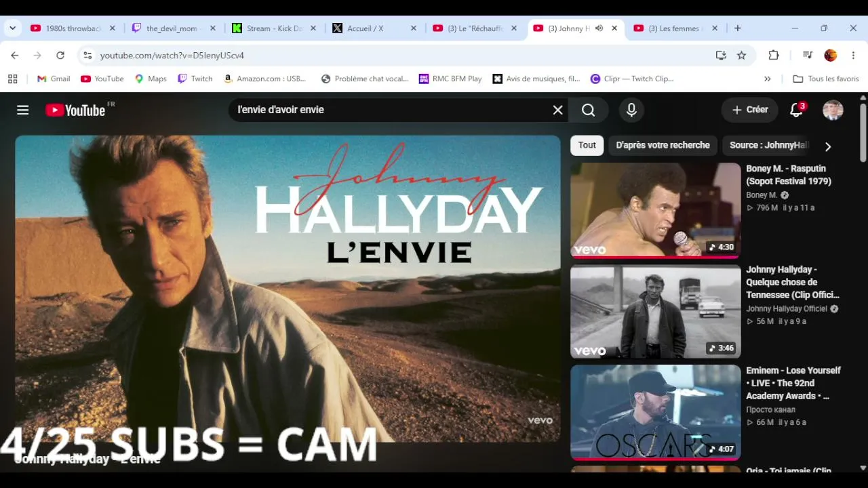The height and width of the screenshot is (488, 868).
Task: Install or cast page from address bar icon
Action: (x=721, y=56)
